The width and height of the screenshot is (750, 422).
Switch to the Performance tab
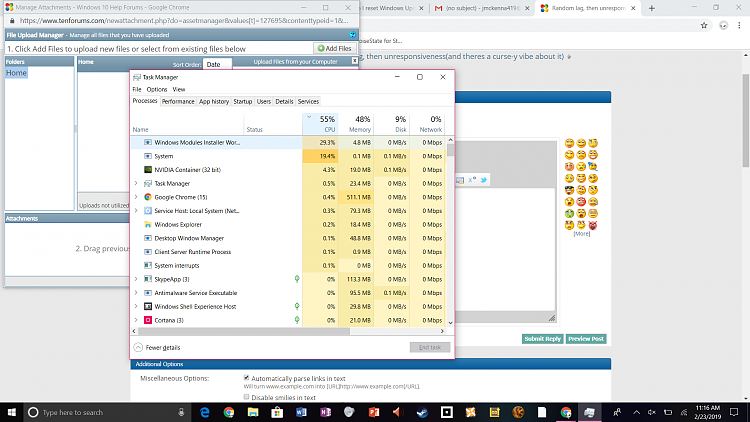pyautogui.click(x=178, y=101)
